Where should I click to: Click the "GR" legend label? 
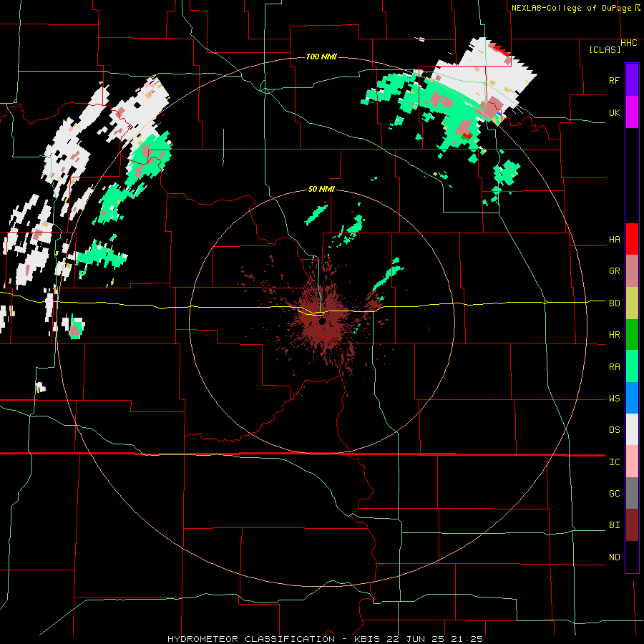coord(614,270)
